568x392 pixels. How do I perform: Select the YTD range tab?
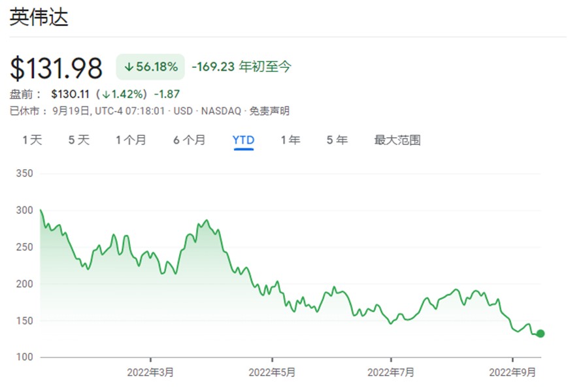click(243, 140)
